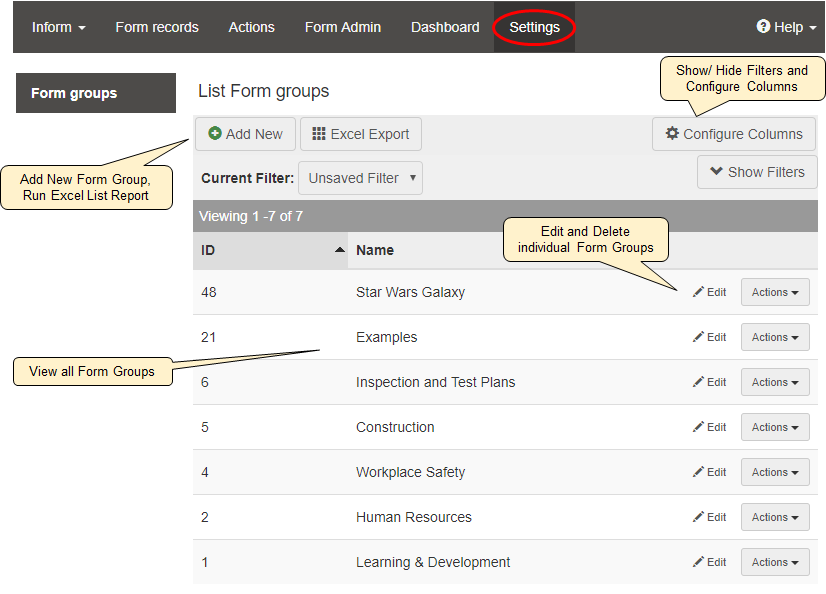This screenshot has width=826, height=594.
Task: Click the green plus Add New icon
Action: 215,134
